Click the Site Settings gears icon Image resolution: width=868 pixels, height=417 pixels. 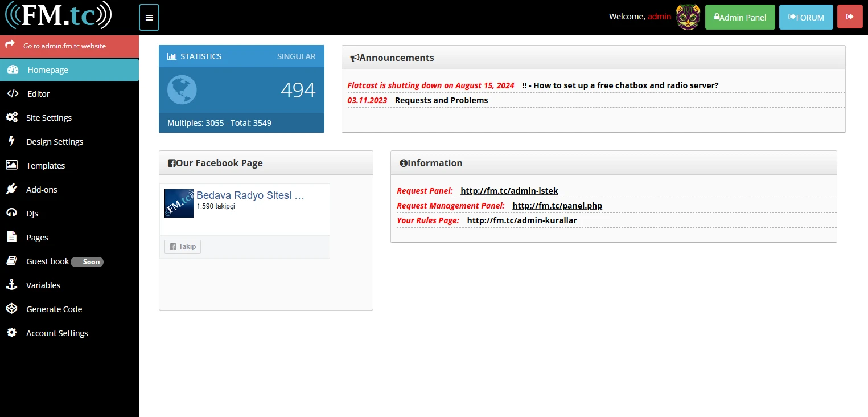(x=11, y=118)
